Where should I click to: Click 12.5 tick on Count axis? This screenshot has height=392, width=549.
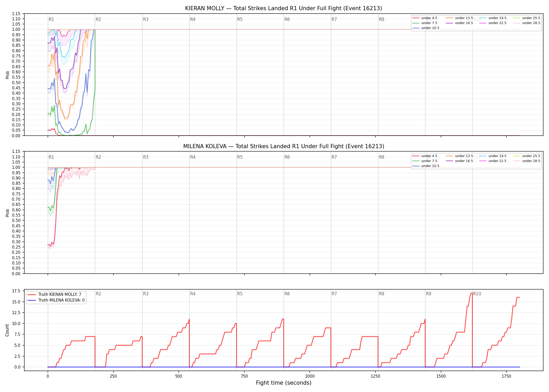[16, 313]
